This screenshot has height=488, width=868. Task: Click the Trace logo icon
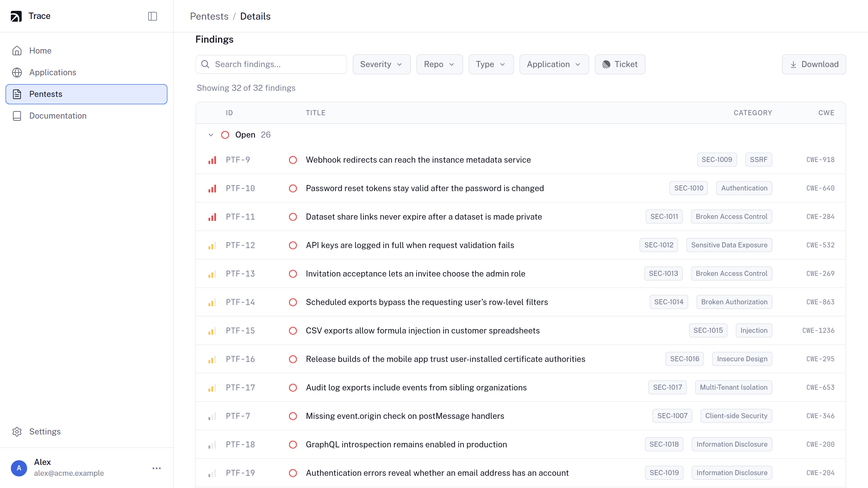tap(16, 16)
